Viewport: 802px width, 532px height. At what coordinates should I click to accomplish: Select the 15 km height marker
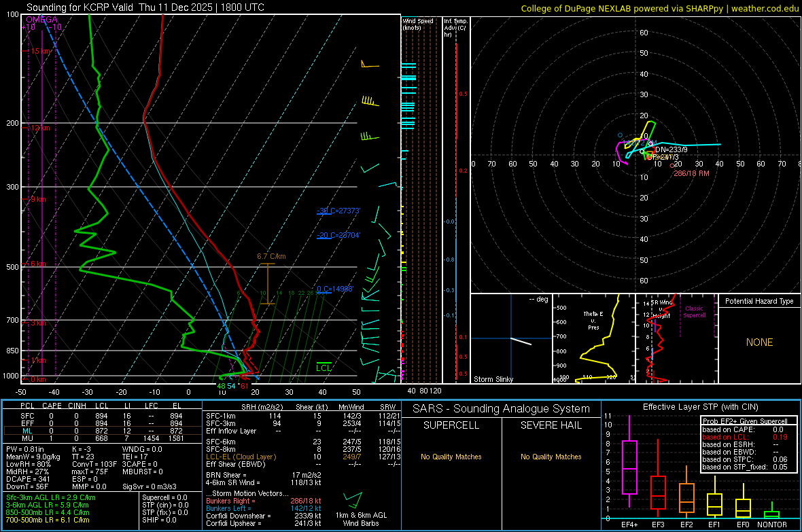[41, 51]
